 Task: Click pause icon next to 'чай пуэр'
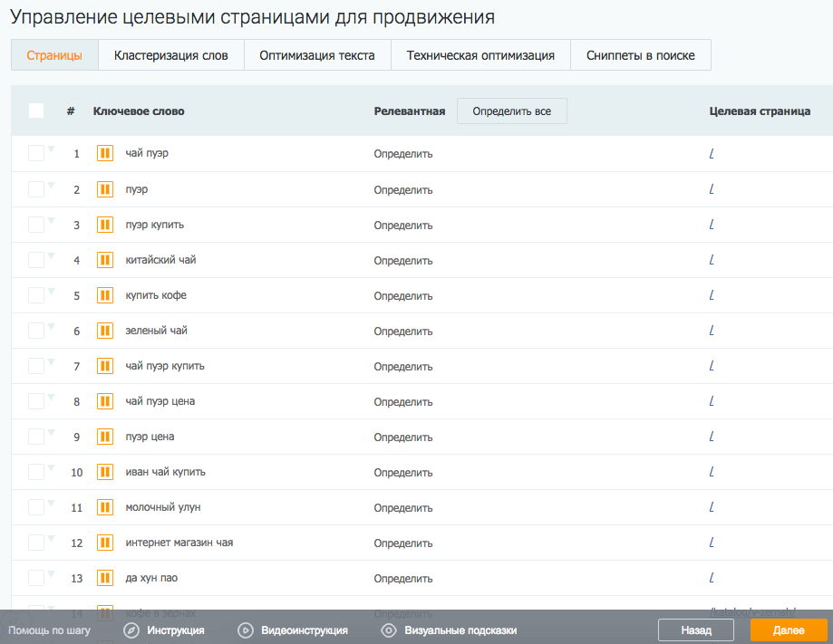tap(105, 154)
